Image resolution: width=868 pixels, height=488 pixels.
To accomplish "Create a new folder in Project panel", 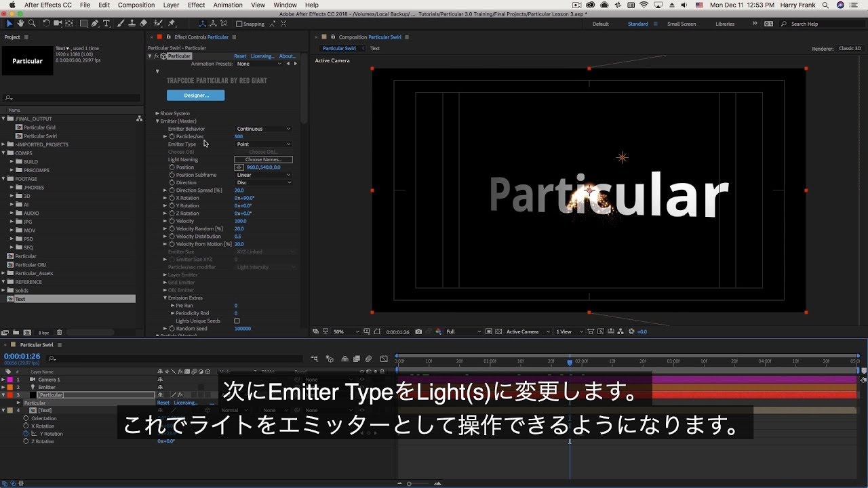I will (x=16, y=332).
